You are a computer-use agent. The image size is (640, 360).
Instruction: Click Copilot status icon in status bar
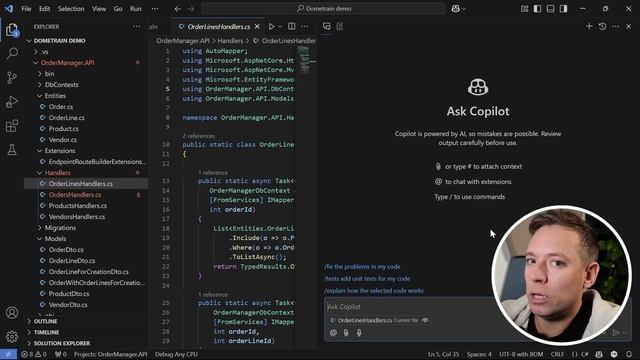click(x=599, y=354)
